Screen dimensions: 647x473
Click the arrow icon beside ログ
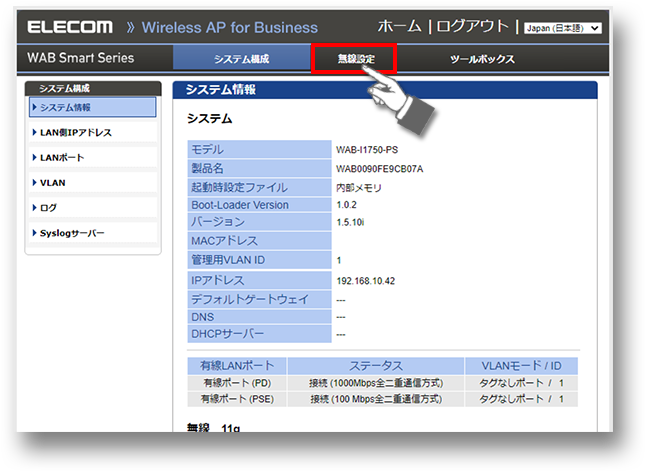(x=35, y=208)
